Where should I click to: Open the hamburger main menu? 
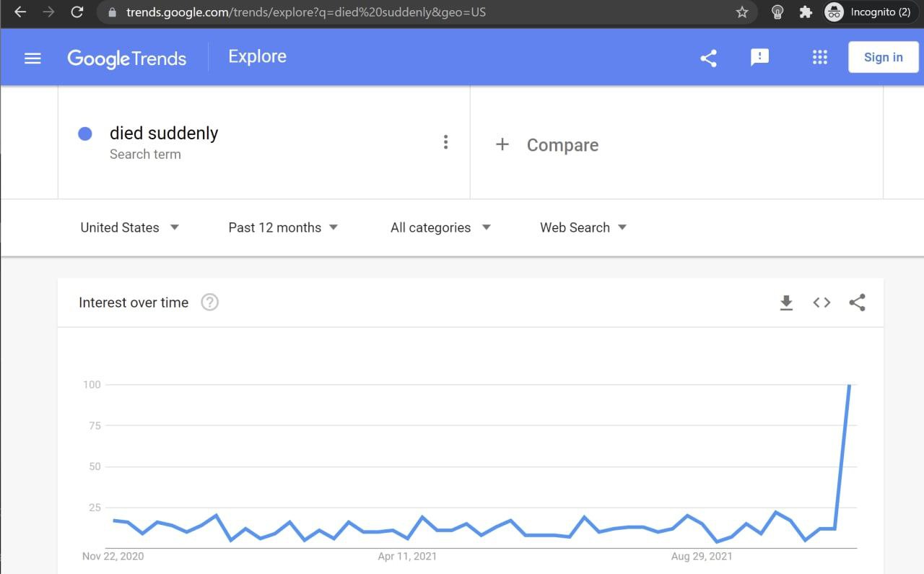[32, 58]
